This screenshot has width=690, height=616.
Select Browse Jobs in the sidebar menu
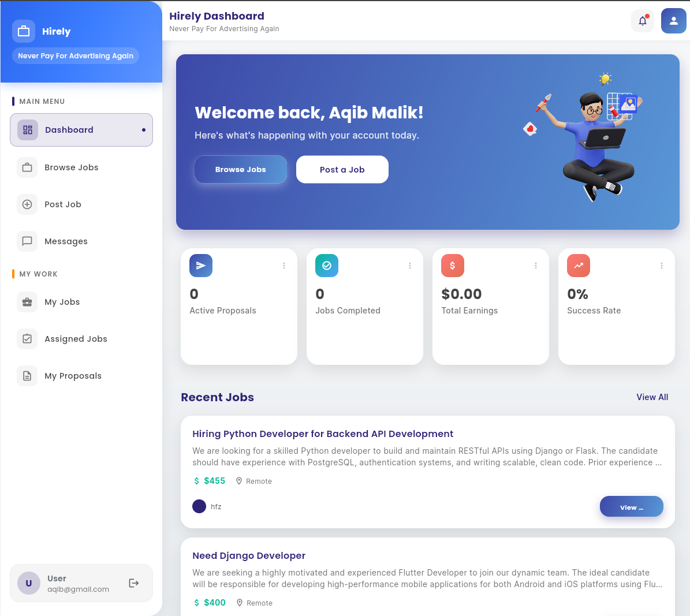coord(72,167)
